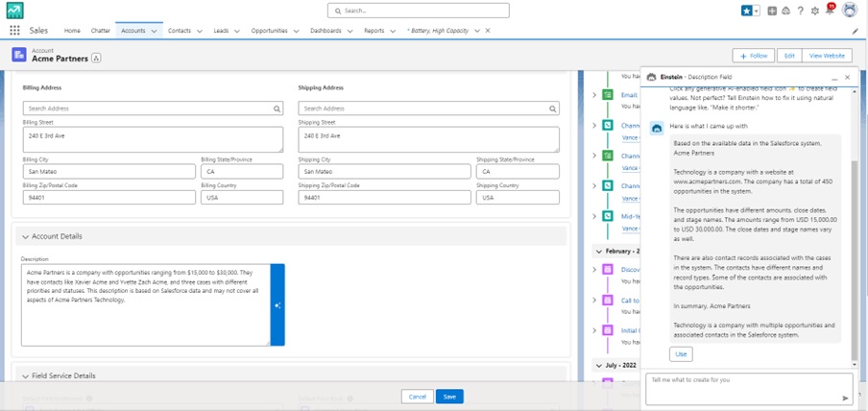Open the Reports tab dropdown chevron
The height and width of the screenshot is (411, 868).
coord(393,31)
